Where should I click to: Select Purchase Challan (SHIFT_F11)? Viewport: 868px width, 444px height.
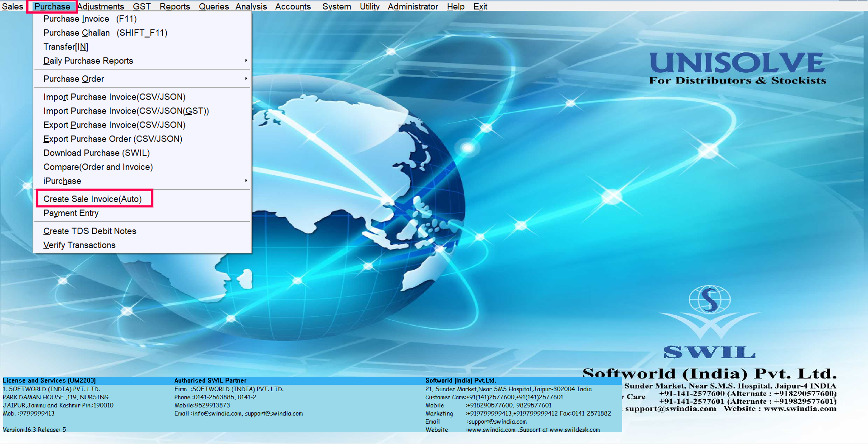pyautogui.click(x=142, y=33)
